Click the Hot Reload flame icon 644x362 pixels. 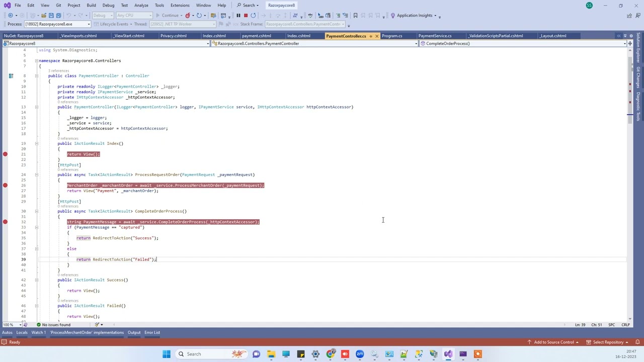tap(188, 16)
